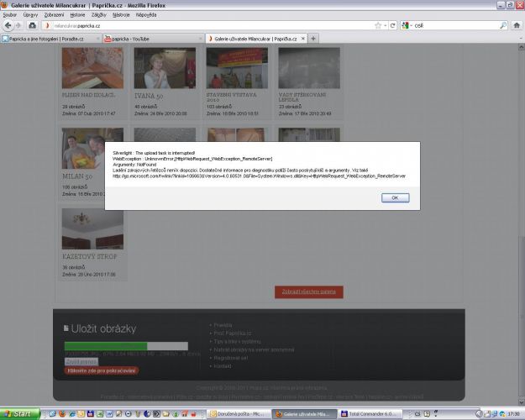Switch to Doručená pošta taskbar window

coord(239,414)
